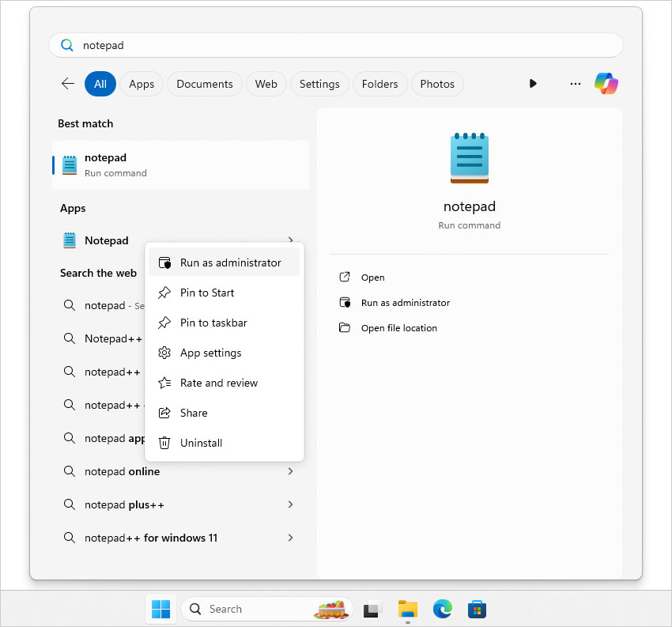Click the folder icon beside Open file location
The width and height of the screenshot is (672, 627).
click(345, 327)
